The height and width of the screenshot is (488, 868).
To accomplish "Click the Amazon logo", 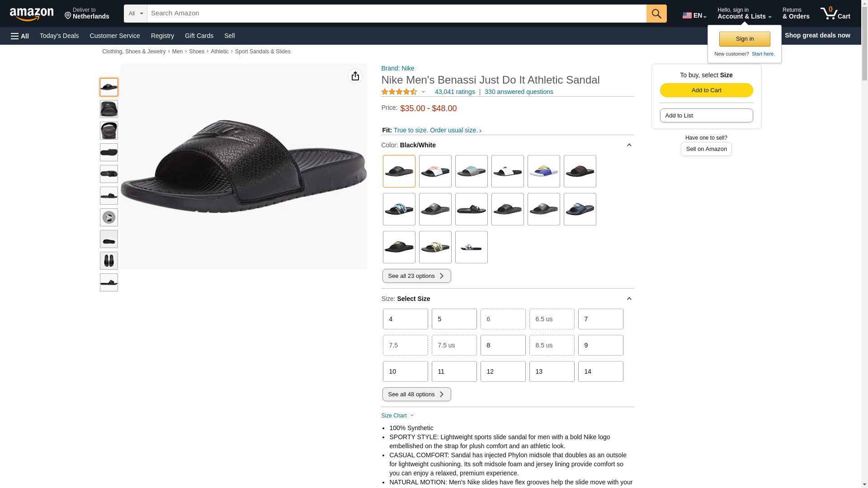I will coord(32,14).
